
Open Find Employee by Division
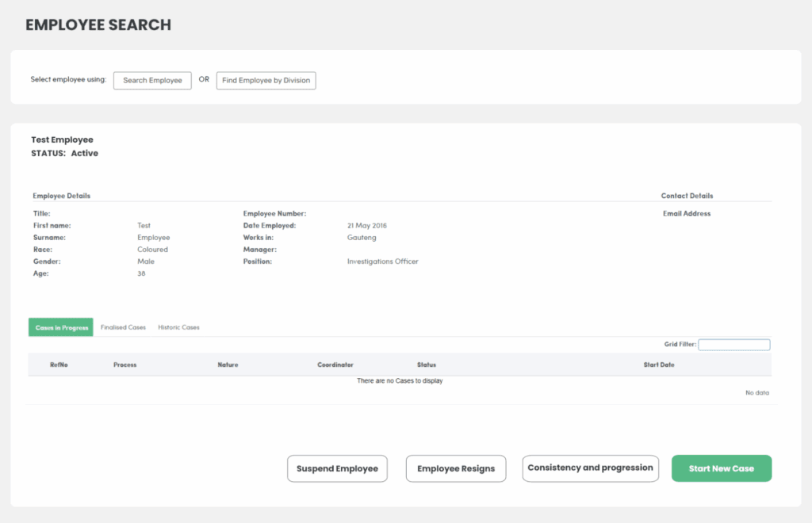266,80
